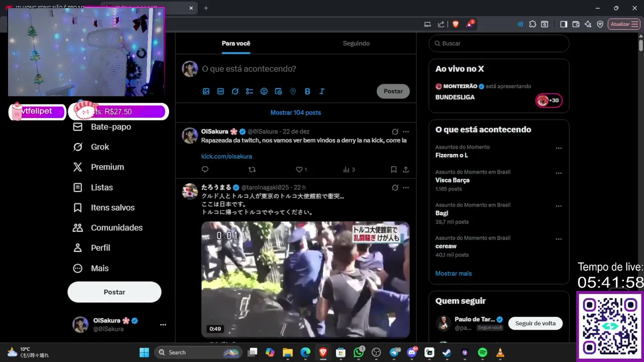Play the embedded news video in the post
Image resolution: width=644 pixels, height=362 pixels.
[x=305, y=280]
